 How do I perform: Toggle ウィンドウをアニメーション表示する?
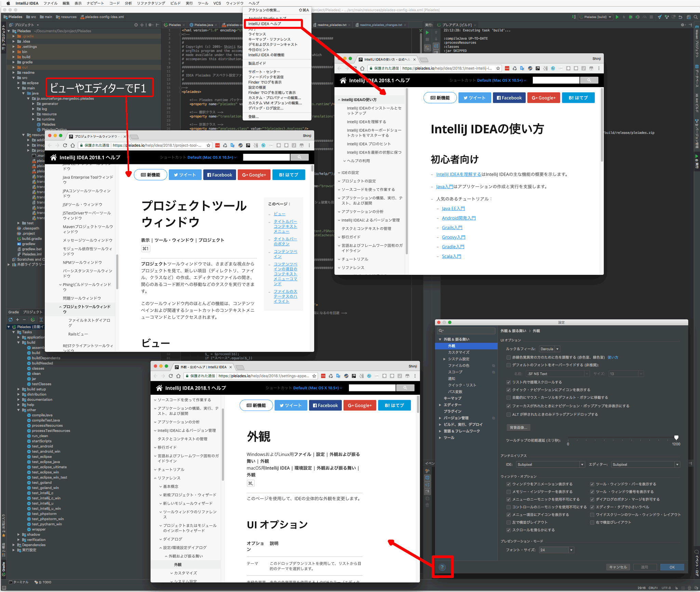pyautogui.click(x=509, y=484)
